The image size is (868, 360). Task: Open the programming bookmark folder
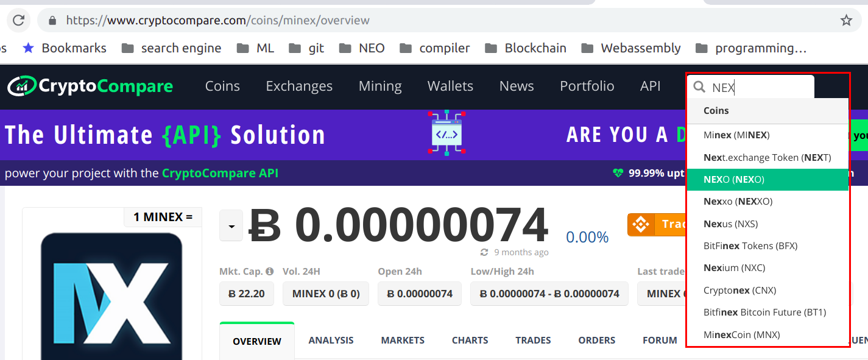[x=751, y=48]
